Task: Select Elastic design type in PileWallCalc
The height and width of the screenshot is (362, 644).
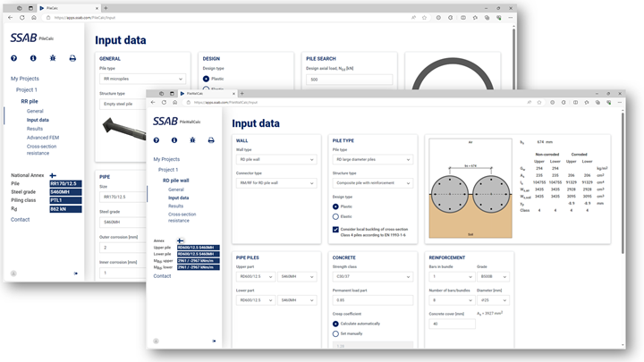Action: 335,216
